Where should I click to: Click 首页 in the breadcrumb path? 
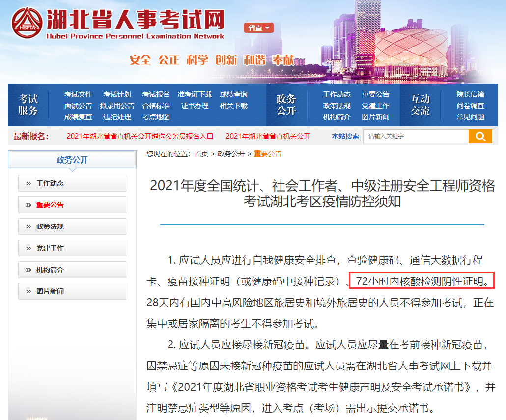[201, 154]
